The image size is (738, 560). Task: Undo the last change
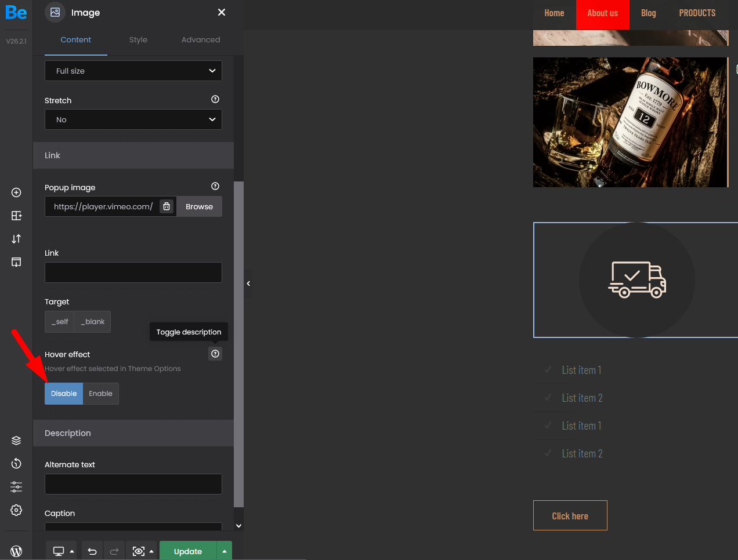tap(92, 551)
